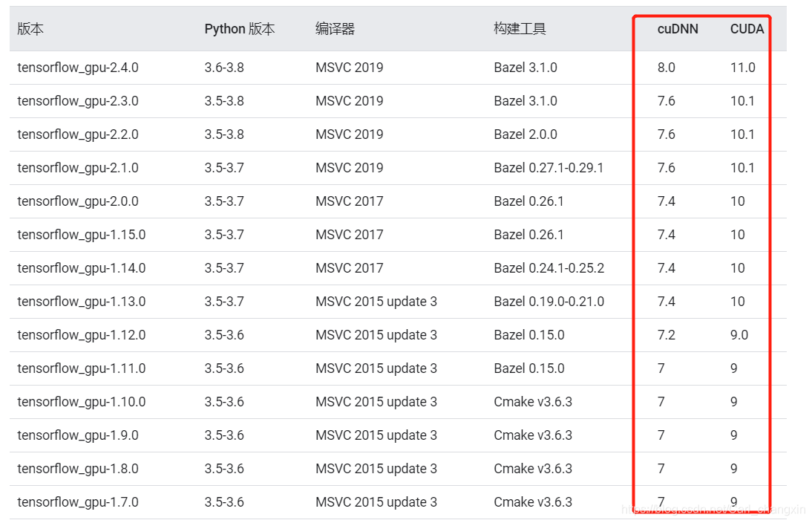Click Bazel 0.15.0 in the 1.12.0 row
This screenshot has width=812, height=523.
point(529,335)
